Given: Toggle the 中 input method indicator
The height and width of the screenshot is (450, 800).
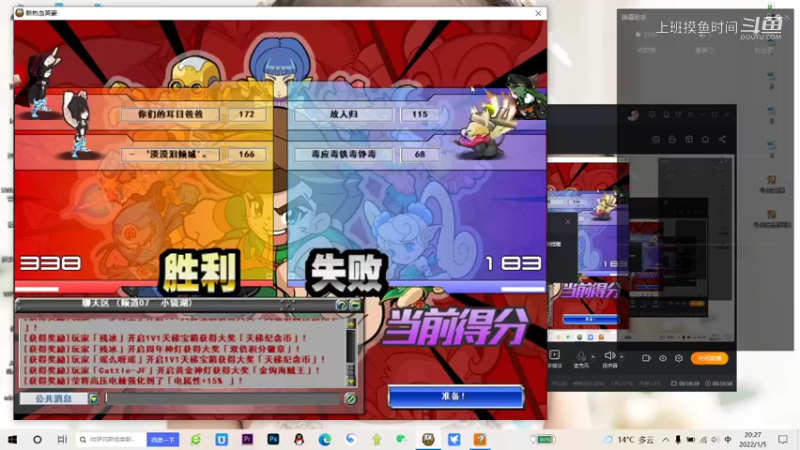Looking at the screenshot, I should [728, 439].
